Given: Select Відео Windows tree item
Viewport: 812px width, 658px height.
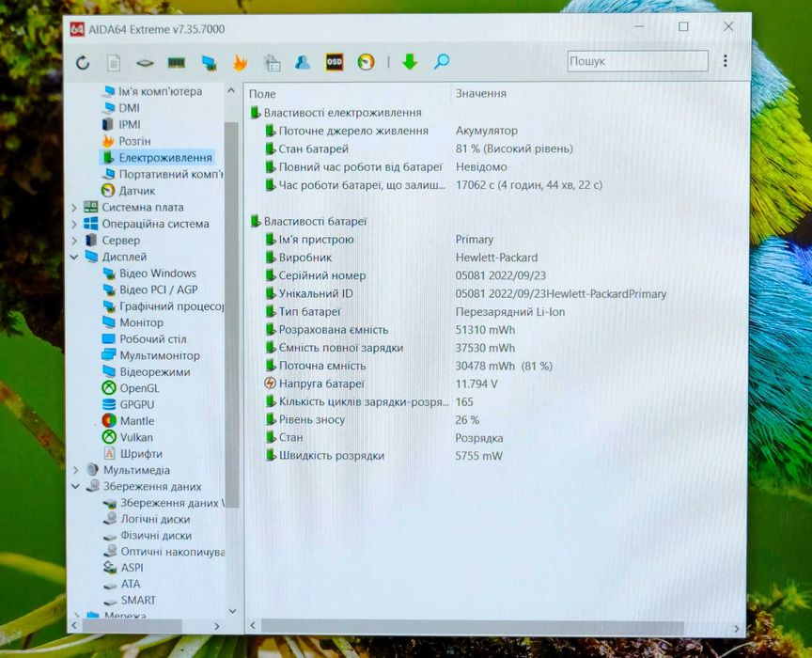Looking at the screenshot, I should tap(150, 273).
